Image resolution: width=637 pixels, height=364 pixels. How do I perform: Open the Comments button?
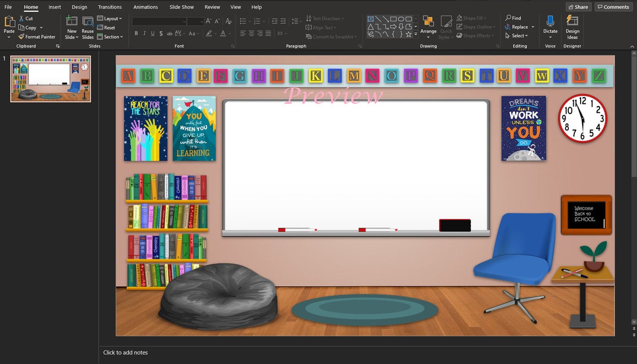[614, 7]
